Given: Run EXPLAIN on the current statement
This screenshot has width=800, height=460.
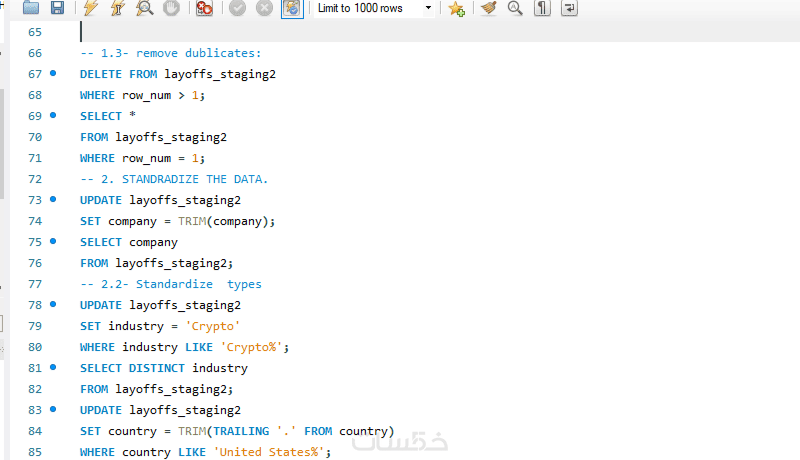Looking at the screenshot, I should pyautogui.click(x=145, y=8).
